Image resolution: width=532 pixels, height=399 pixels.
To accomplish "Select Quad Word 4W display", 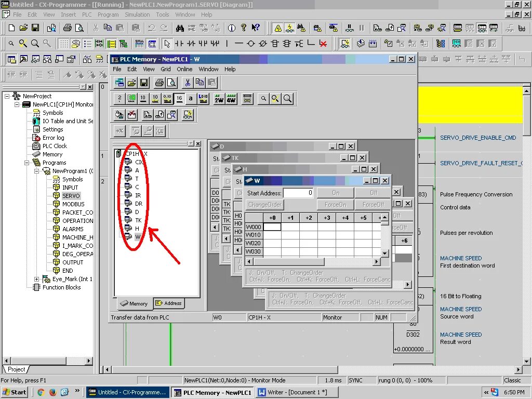I will [x=231, y=99].
